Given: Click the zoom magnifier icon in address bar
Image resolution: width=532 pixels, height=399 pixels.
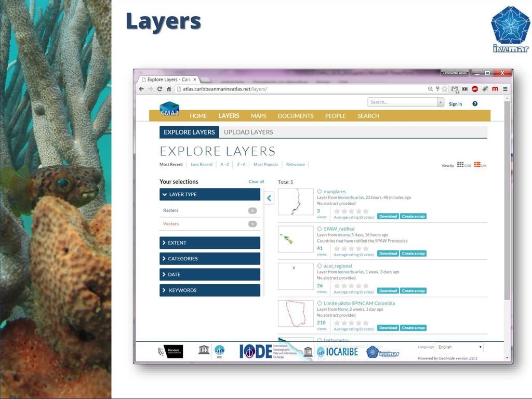Looking at the screenshot, I should click(430, 89).
